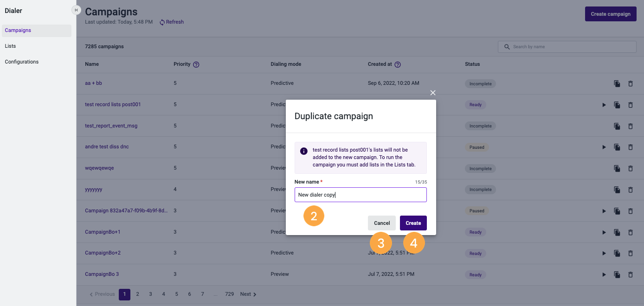Collapse the Dialer sidebar with the chevron
This screenshot has width=644, height=306.
[x=76, y=9]
